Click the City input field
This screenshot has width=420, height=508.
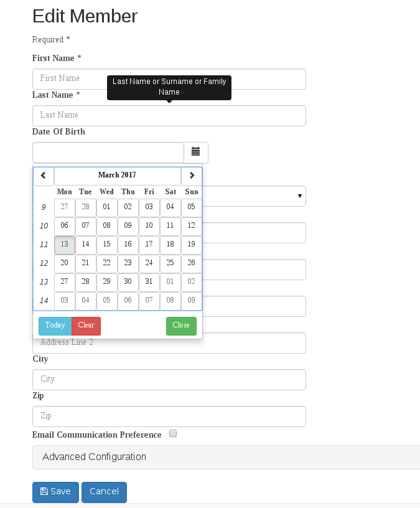169,379
